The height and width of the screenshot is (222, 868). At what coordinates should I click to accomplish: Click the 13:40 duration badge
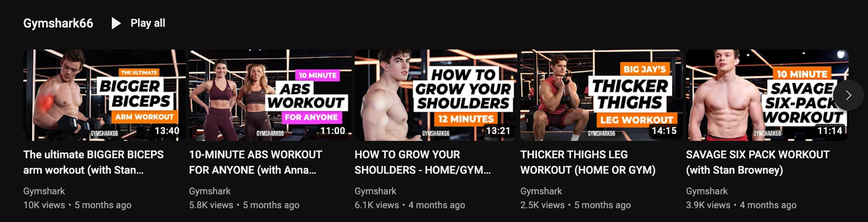click(x=167, y=131)
